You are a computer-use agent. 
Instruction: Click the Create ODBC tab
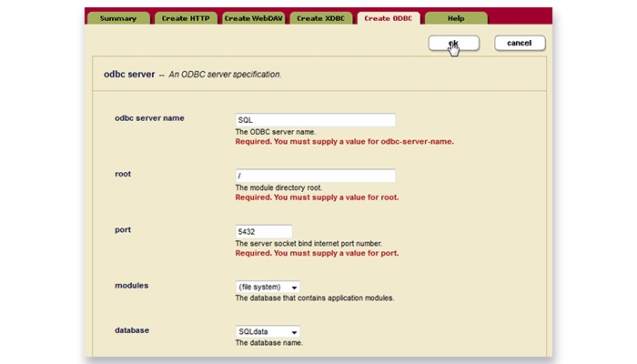[x=389, y=18]
